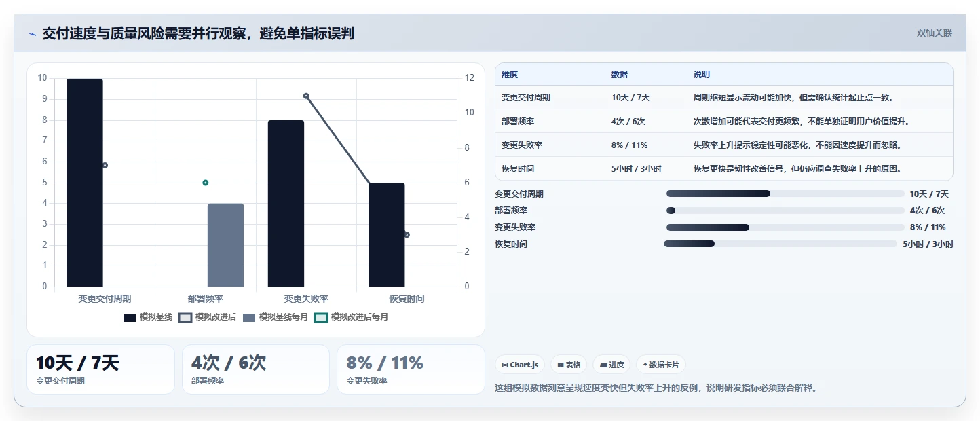Click the 进度 chip

[611, 365]
